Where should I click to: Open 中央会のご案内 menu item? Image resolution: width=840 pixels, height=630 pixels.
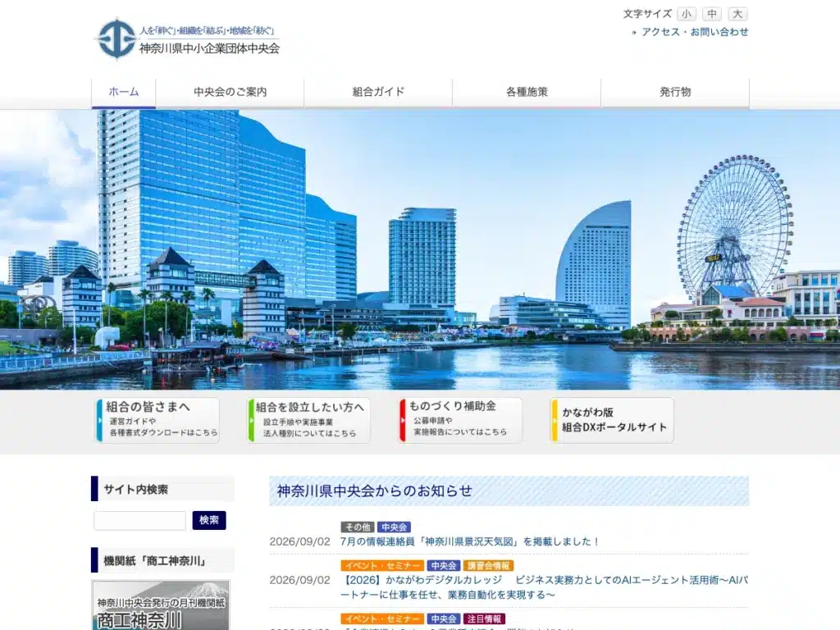(230, 92)
